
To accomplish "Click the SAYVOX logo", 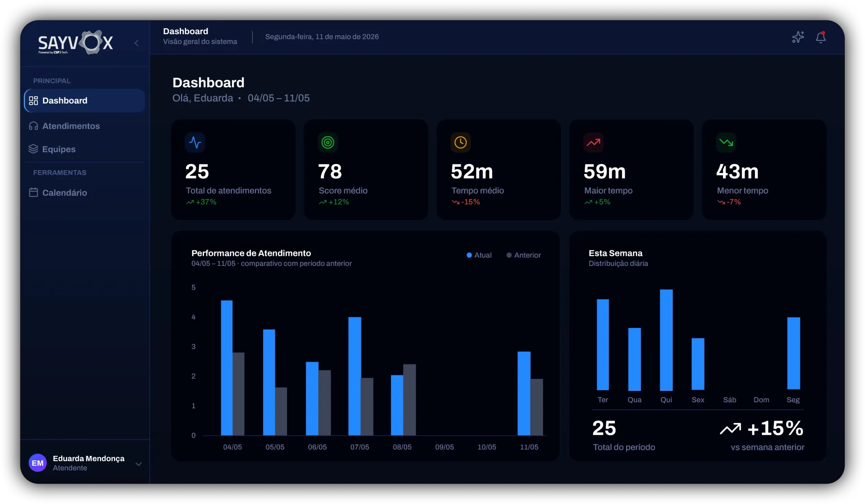I will (75, 43).
